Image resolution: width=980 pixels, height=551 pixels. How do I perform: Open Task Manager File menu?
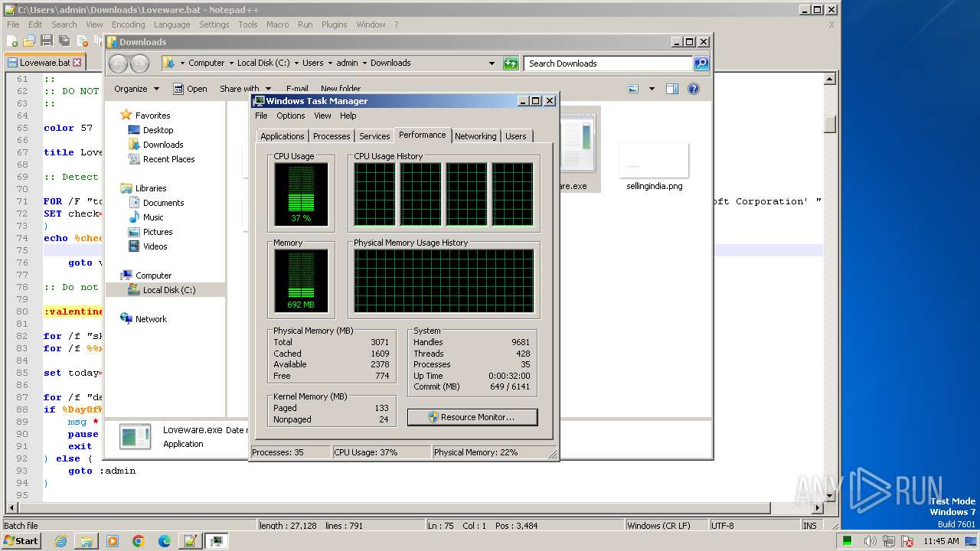[x=261, y=116]
